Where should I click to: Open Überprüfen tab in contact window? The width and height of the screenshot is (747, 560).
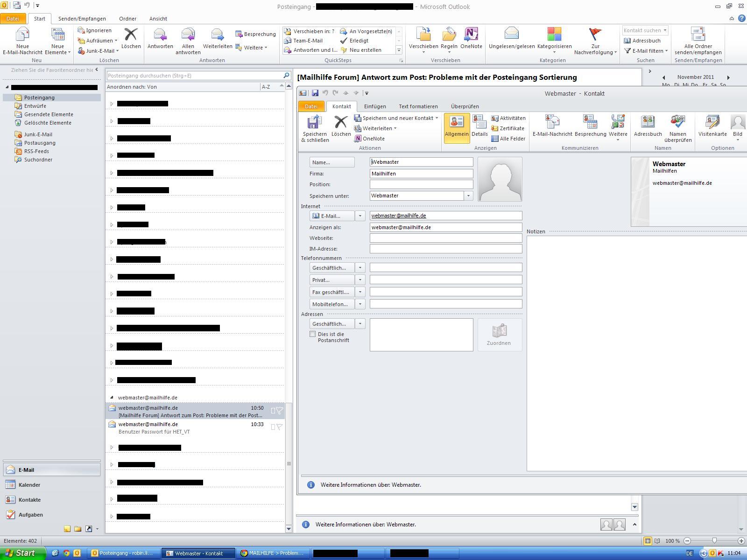(x=465, y=106)
